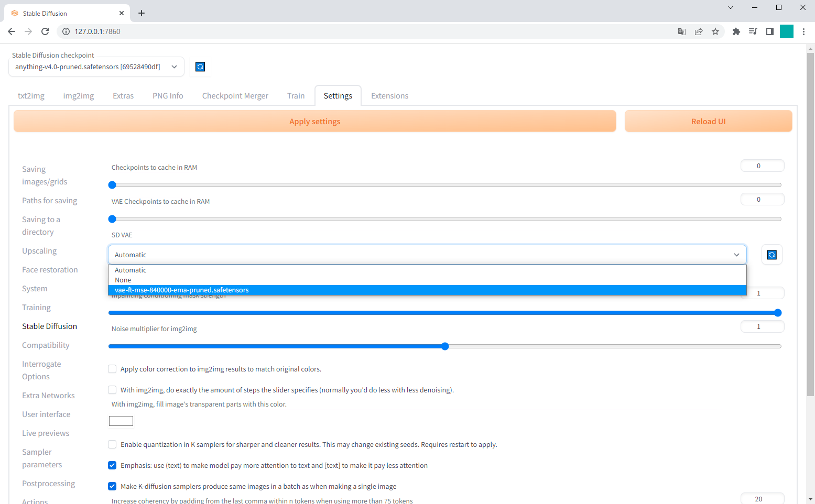Screen dimensions: 815x504
Task: Open User interface settings section
Action: pos(46,414)
